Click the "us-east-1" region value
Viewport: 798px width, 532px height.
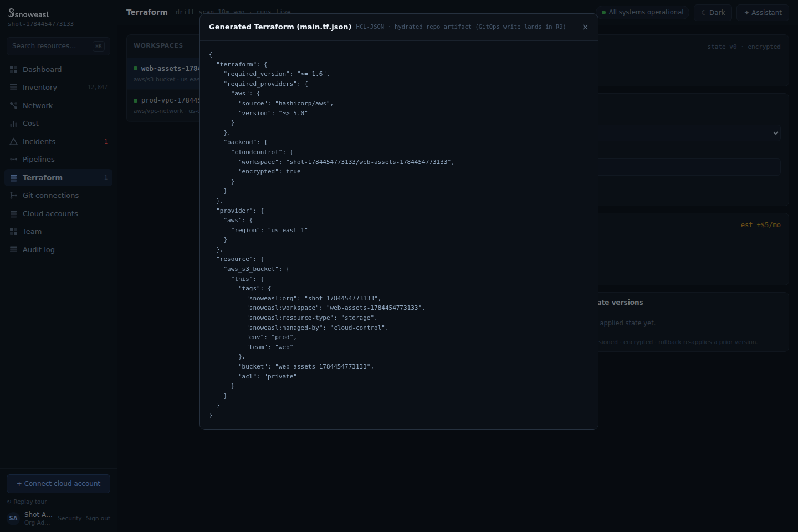[x=288, y=231]
